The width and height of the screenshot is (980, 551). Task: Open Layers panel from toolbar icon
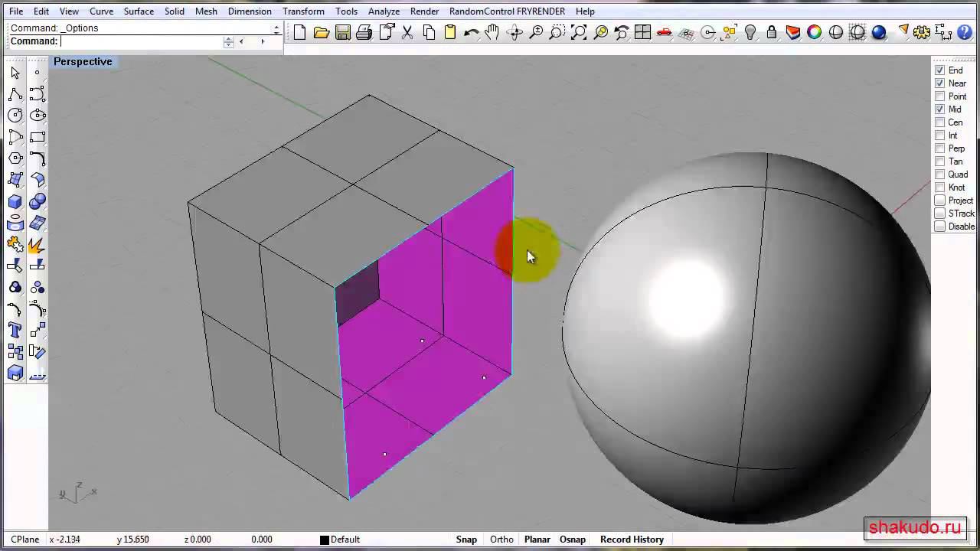[793, 32]
